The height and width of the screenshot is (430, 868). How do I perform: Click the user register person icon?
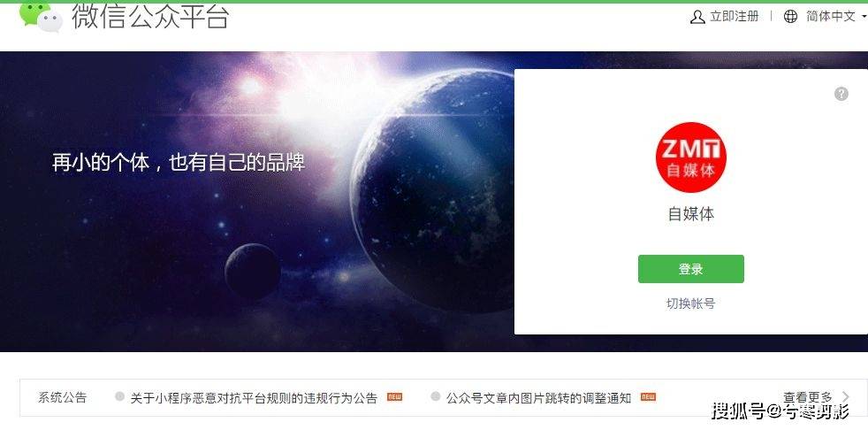[697, 17]
